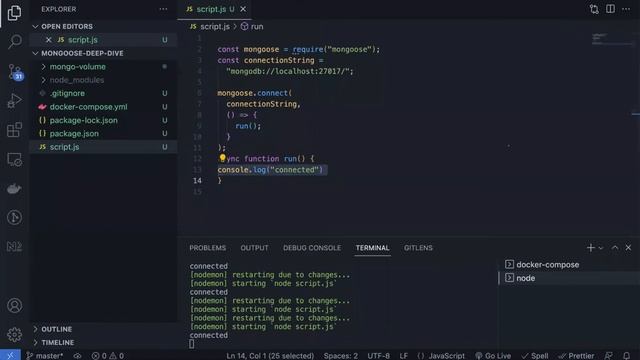640x360 pixels.
Task: Close script.js in Open Editors list
Action: click(x=49, y=40)
